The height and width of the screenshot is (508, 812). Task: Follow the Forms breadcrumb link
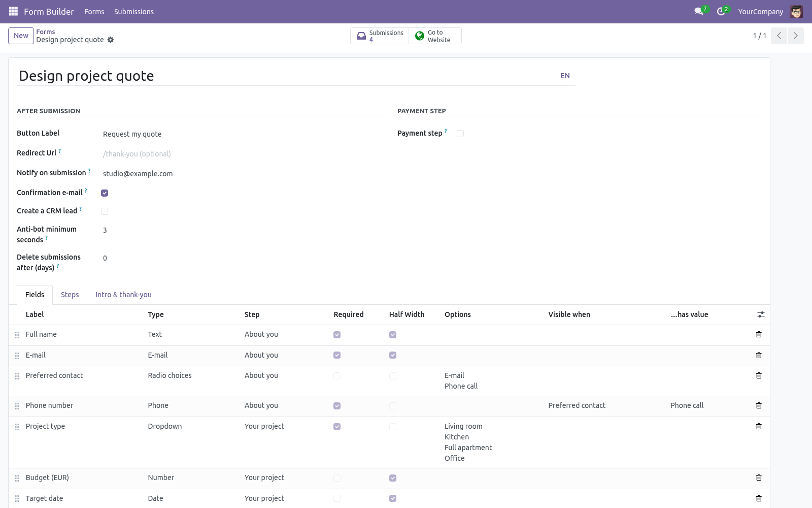(46, 31)
